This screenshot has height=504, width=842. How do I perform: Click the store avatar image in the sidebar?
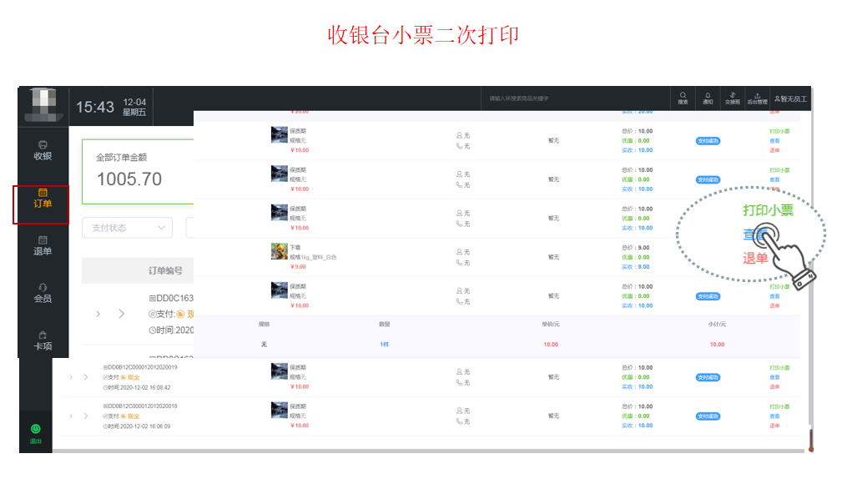(43, 105)
